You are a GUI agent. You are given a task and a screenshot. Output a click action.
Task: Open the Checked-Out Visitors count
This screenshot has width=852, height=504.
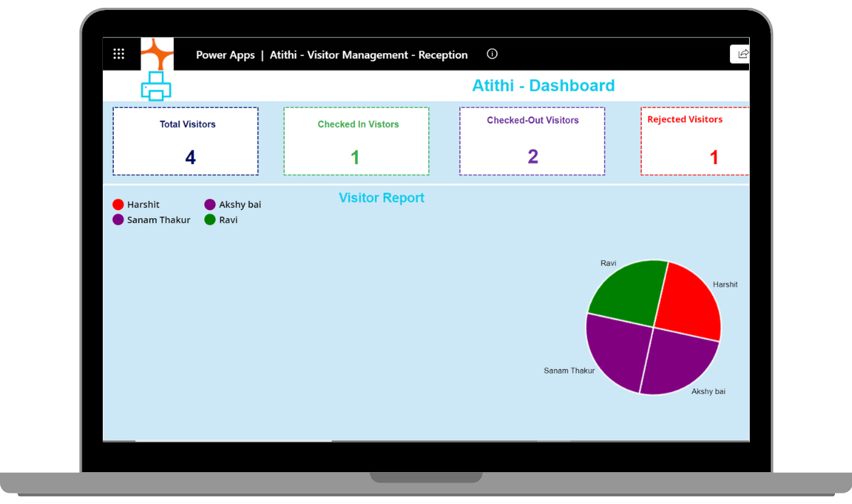[x=532, y=155]
